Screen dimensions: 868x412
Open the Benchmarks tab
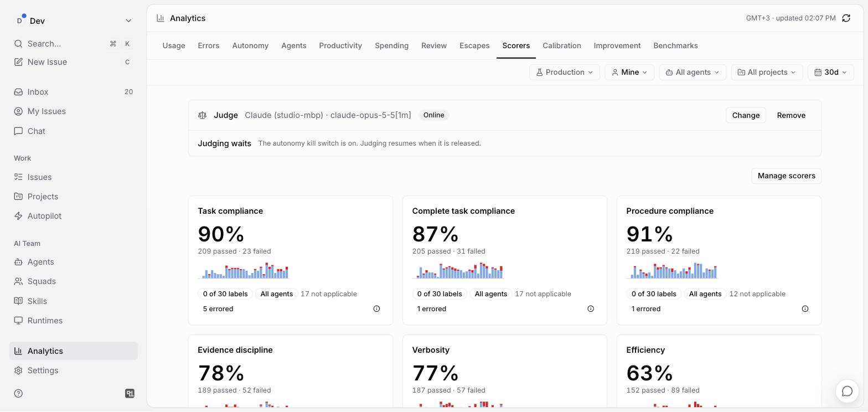(x=675, y=45)
